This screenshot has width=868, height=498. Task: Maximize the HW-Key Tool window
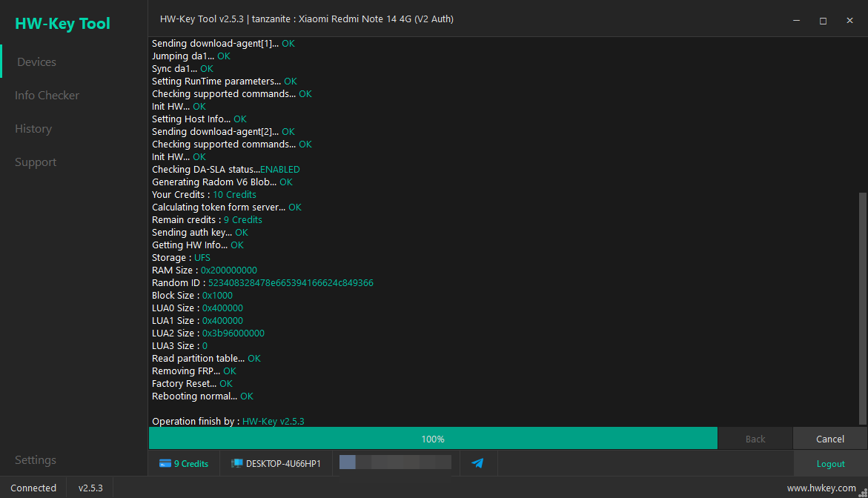click(x=824, y=21)
